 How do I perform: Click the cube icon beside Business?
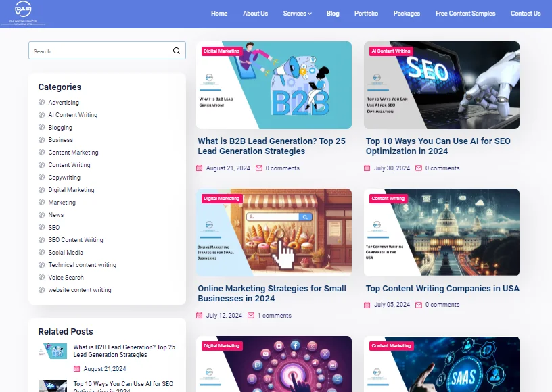coord(41,140)
